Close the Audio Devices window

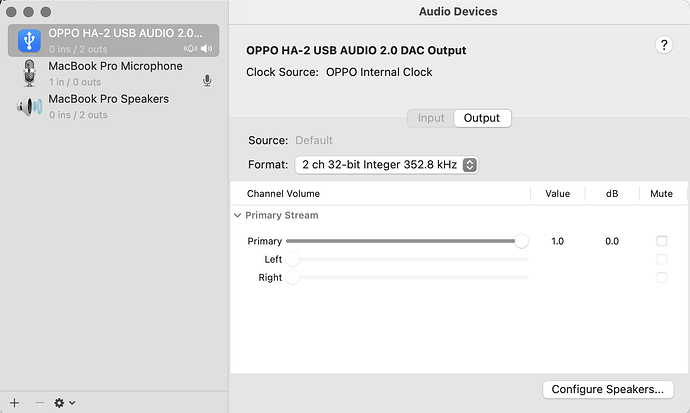11,12
